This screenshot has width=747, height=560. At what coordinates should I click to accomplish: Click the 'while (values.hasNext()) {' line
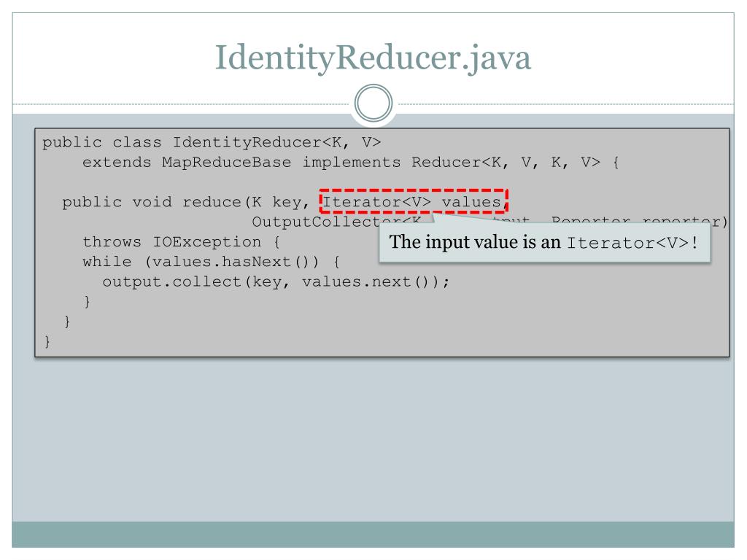click(211, 262)
